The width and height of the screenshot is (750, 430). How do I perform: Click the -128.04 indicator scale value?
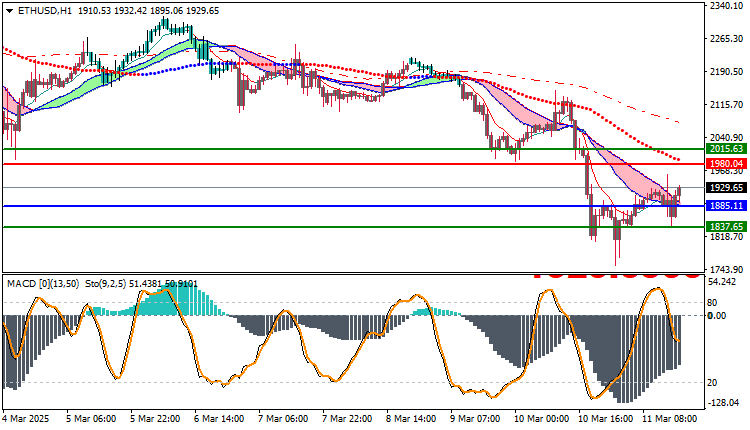725,403
